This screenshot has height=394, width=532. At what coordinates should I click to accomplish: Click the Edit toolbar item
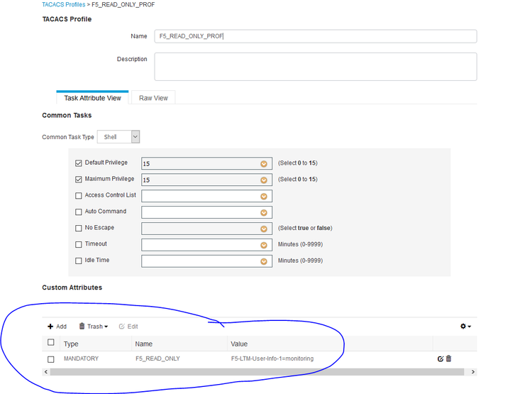128,327
